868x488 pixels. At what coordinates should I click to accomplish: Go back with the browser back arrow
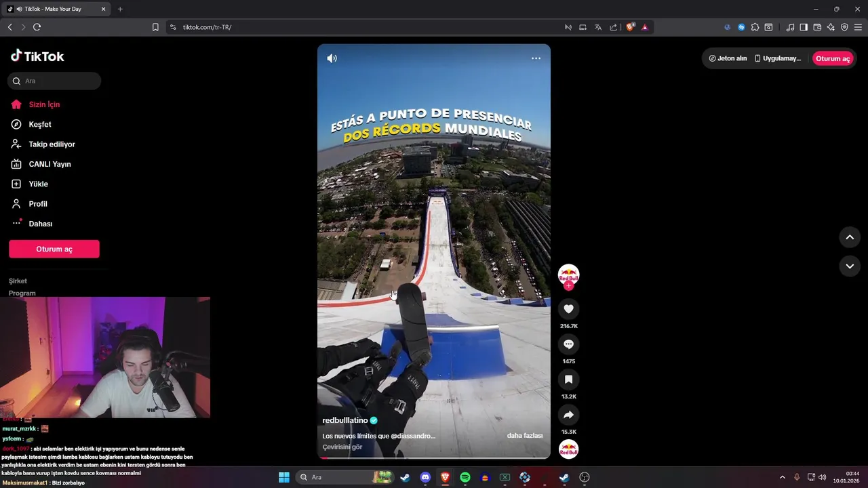[x=9, y=27]
